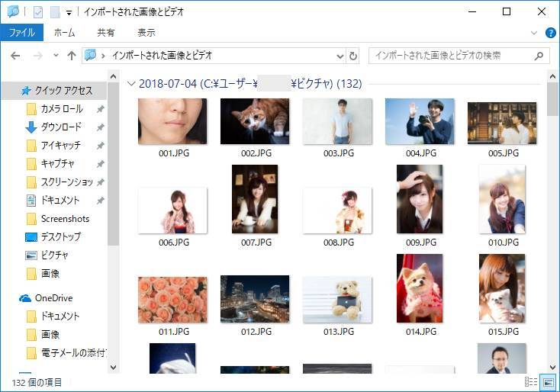Screen dimensions: 560x392
Task: Click the file name 009.JPG
Action: click(x=421, y=243)
